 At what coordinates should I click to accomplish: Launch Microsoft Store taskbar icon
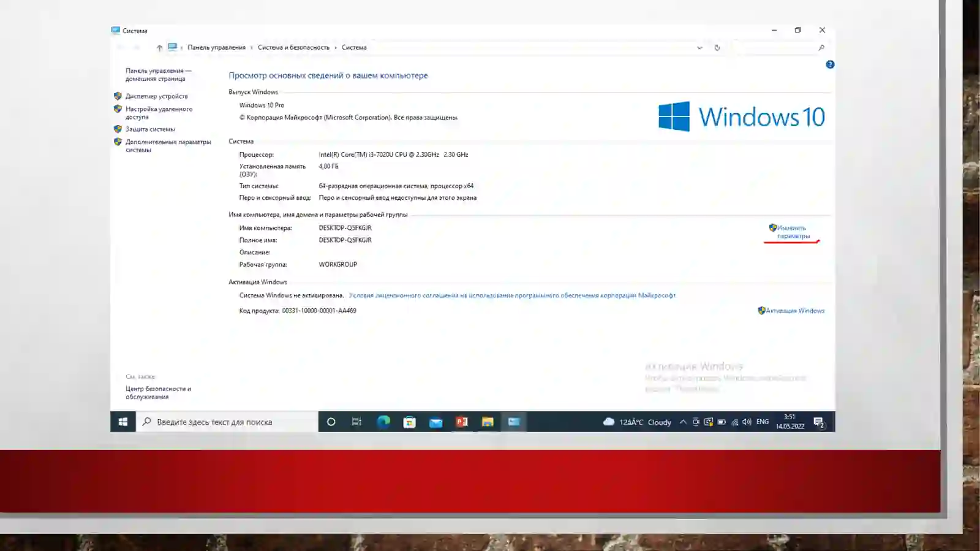[x=410, y=422]
